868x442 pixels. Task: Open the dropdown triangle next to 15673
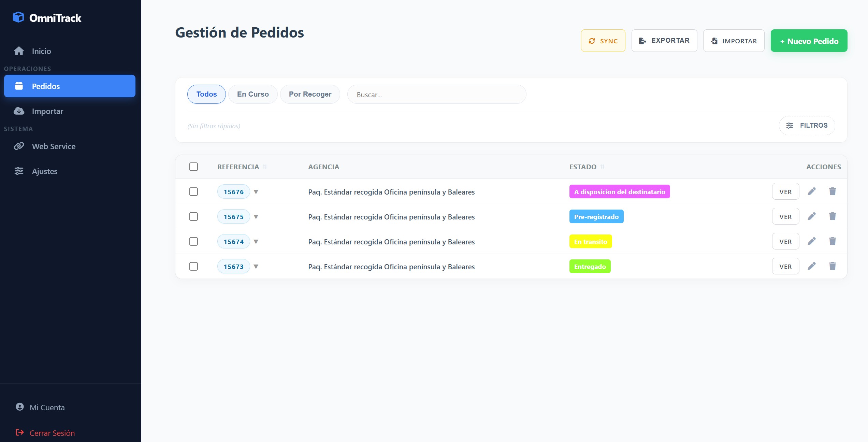(256, 267)
